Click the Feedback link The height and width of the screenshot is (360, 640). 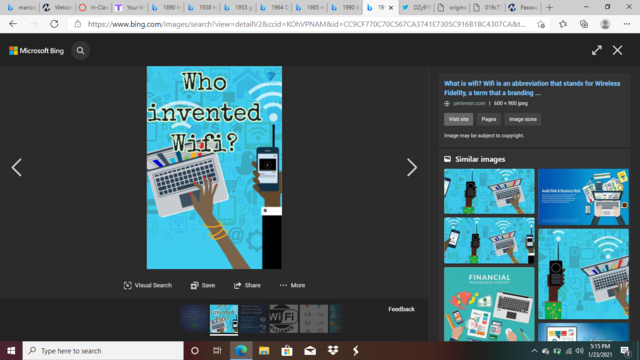pos(401,309)
